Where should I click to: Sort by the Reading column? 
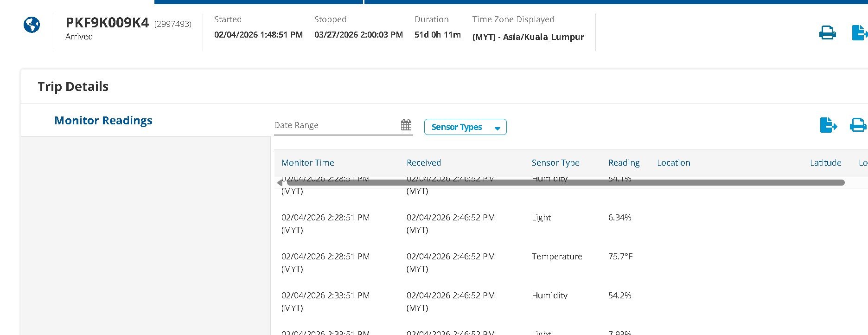click(624, 163)
